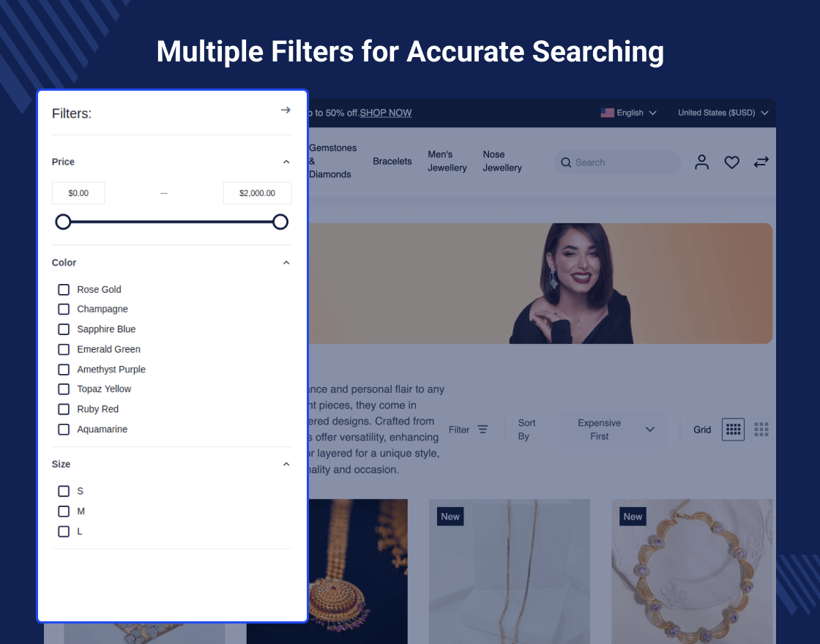820x644 pixels.
Task: Collapse the Color filter section
Action: pyautogui.click(x=286, y=263)
